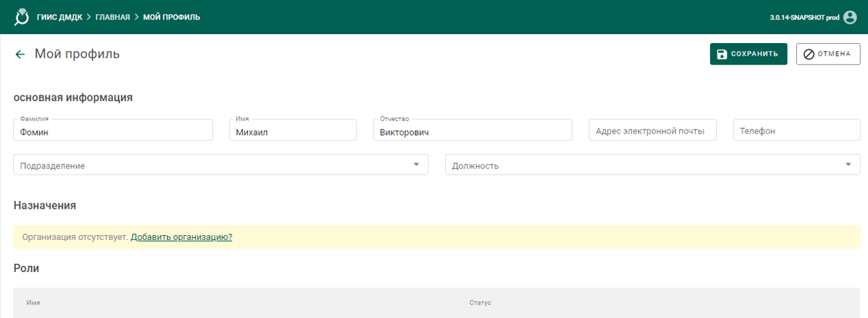Select the ГИИС ДМДК breadcrumb item

[x=59, y=17]
